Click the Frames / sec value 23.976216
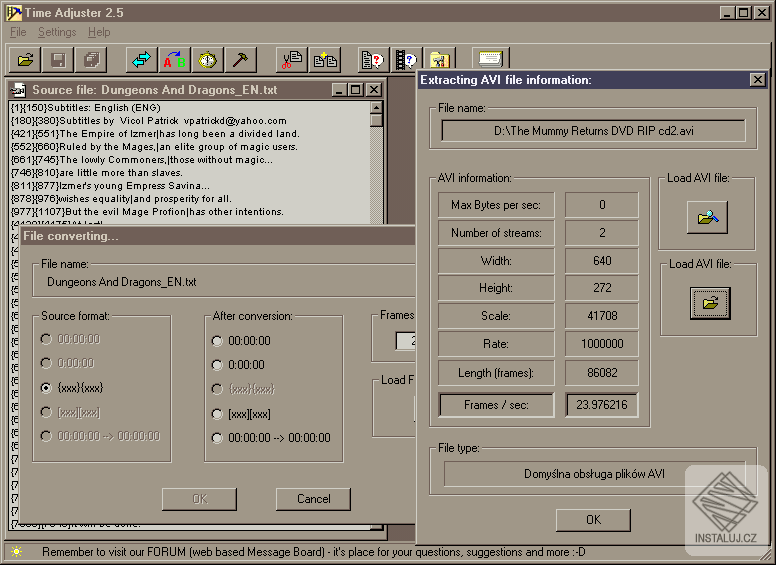The width and height of the screenshot is (776, 565). 602,405
